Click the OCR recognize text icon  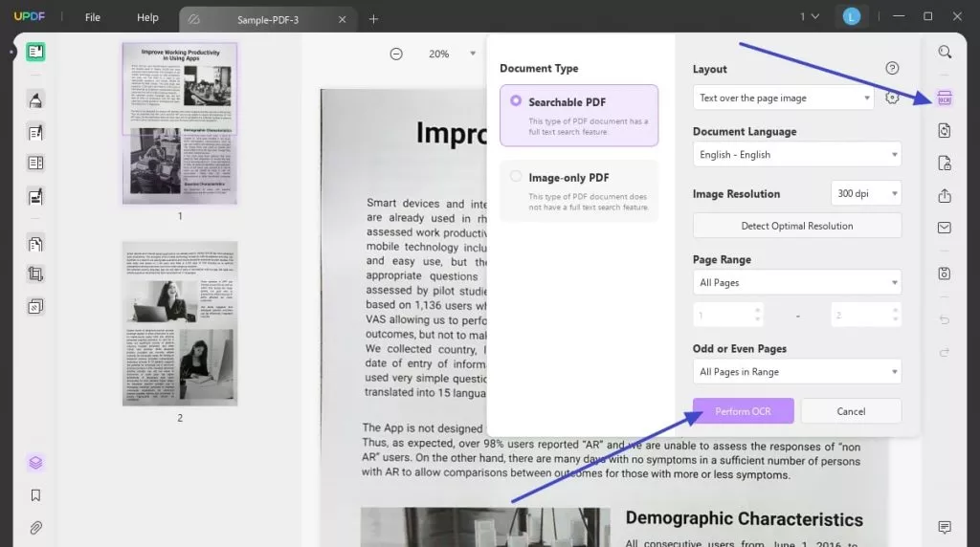[x=945, y=98]
